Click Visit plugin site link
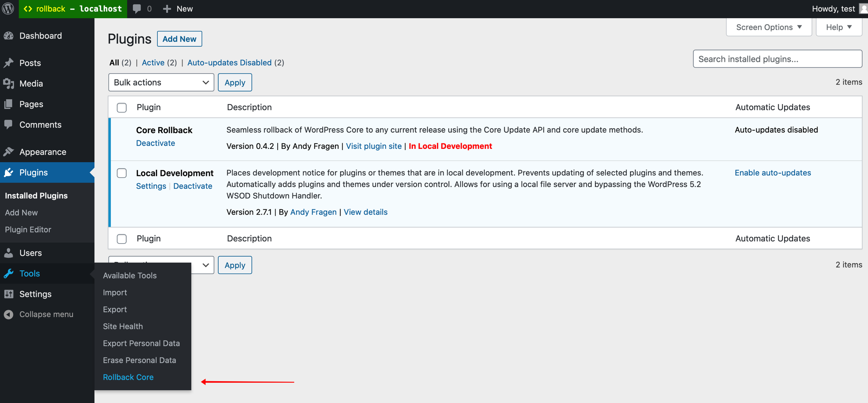The height and width of the screenshot is (403, 868). point(374,146)
